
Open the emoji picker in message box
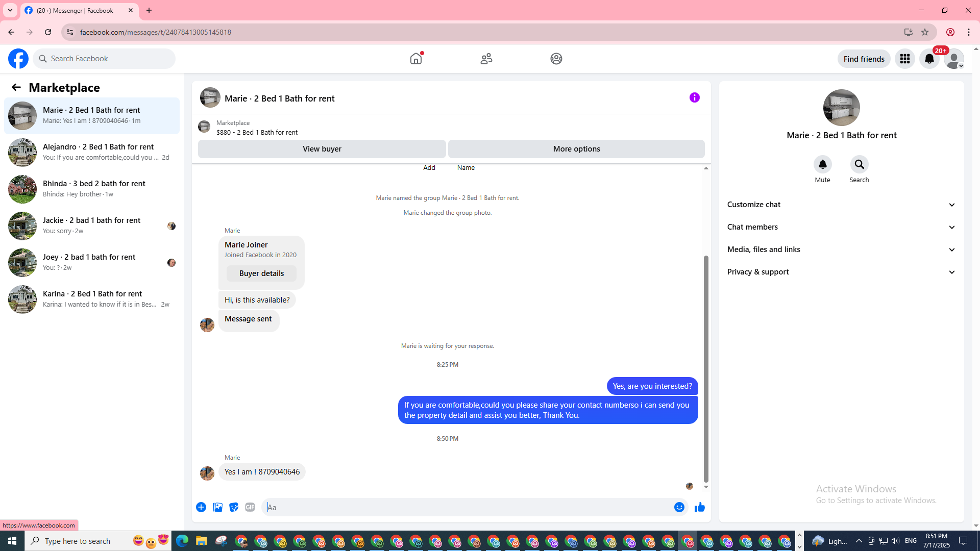pyautogui.click(x=679, y=507)
